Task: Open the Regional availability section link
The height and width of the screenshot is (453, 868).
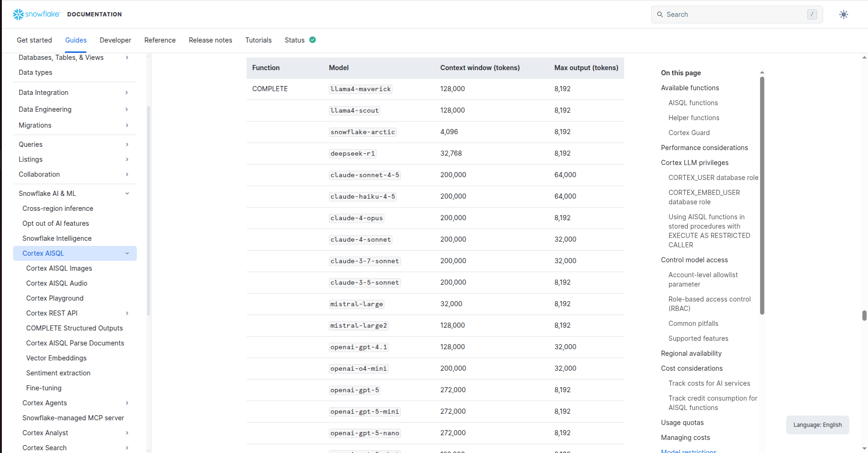Action: pyautogui.click(x=691, y=353)
